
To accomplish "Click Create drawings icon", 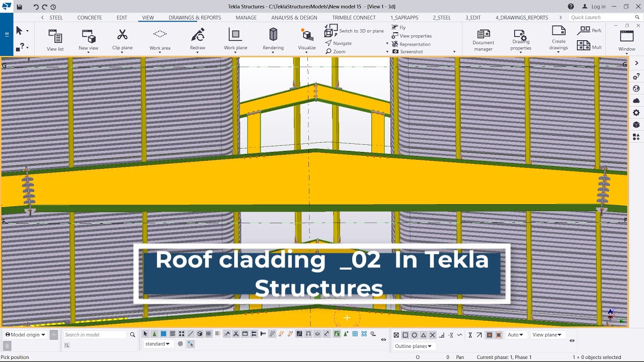I will tap(558, 31).
